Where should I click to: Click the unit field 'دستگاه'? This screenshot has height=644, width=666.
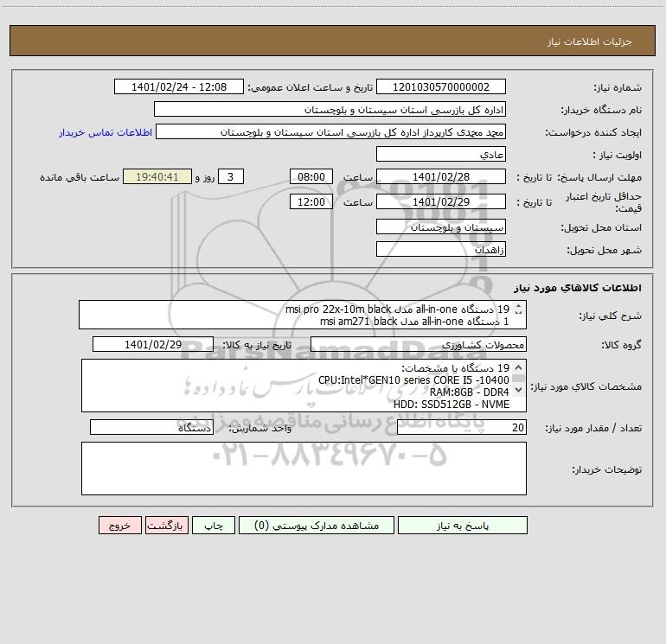pos(151,427)
